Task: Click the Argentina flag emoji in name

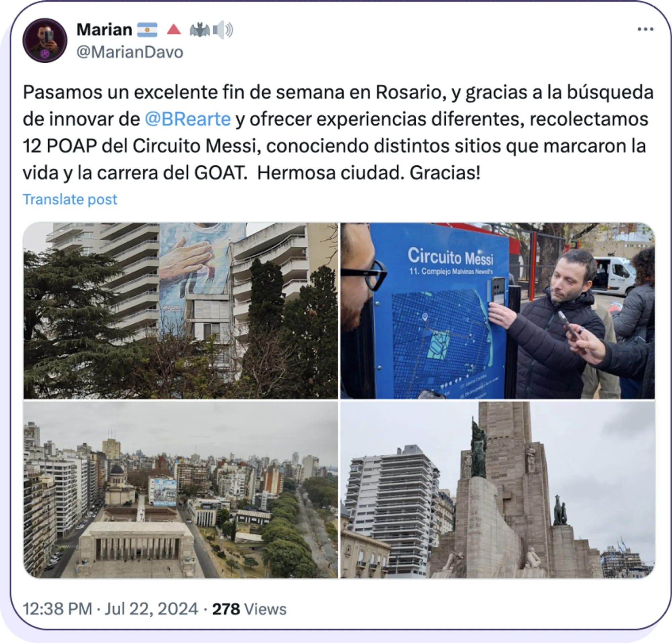Action: click(x=148, y=30)
